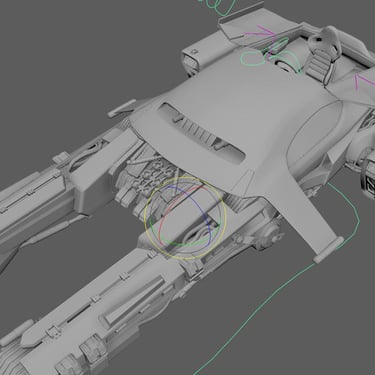The width and height of the screenshot is (375, 375).
Task: Select the green oval control curve near cockpit
Action: coord(253,58)
